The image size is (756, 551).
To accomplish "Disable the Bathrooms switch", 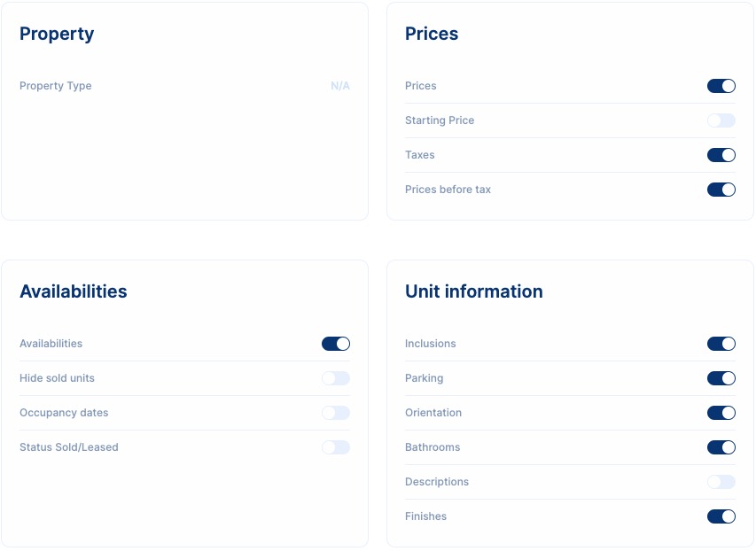I will (721, 447).
